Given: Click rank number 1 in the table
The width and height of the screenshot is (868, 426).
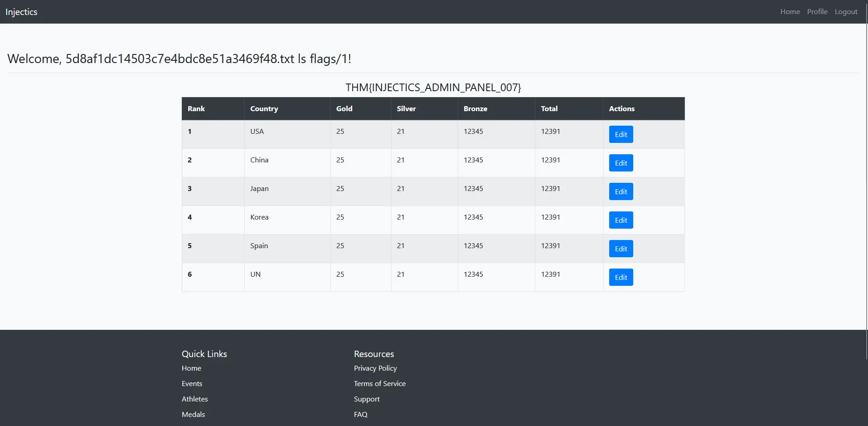Looking at the screenshot, I should [x=189, y=132].
